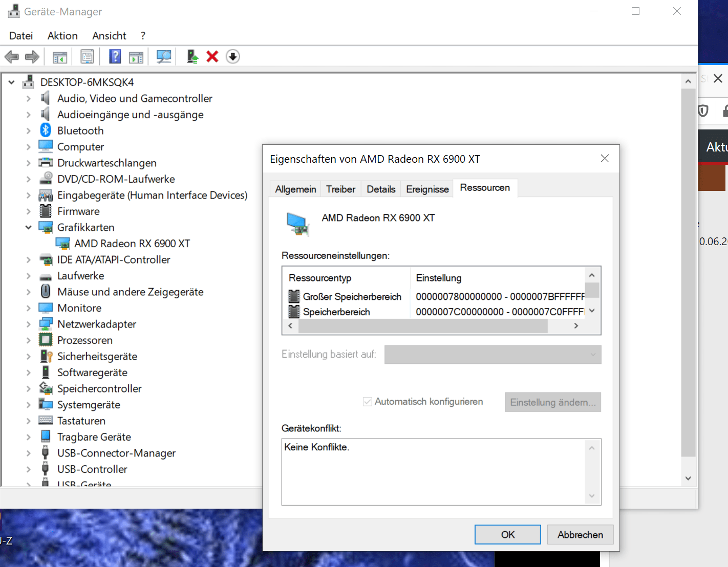Open the Aktion menu

click(x=62, y=36)
